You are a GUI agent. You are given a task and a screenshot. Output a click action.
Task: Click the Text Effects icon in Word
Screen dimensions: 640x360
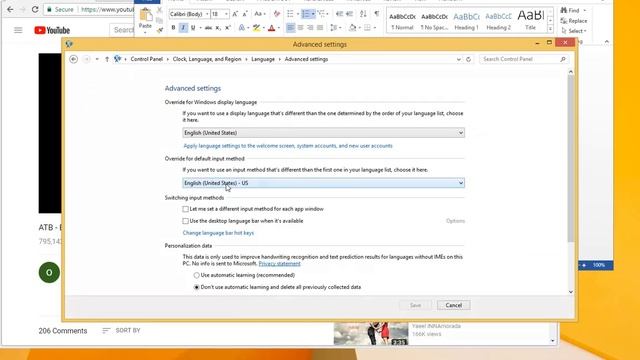tap(242, 28)
